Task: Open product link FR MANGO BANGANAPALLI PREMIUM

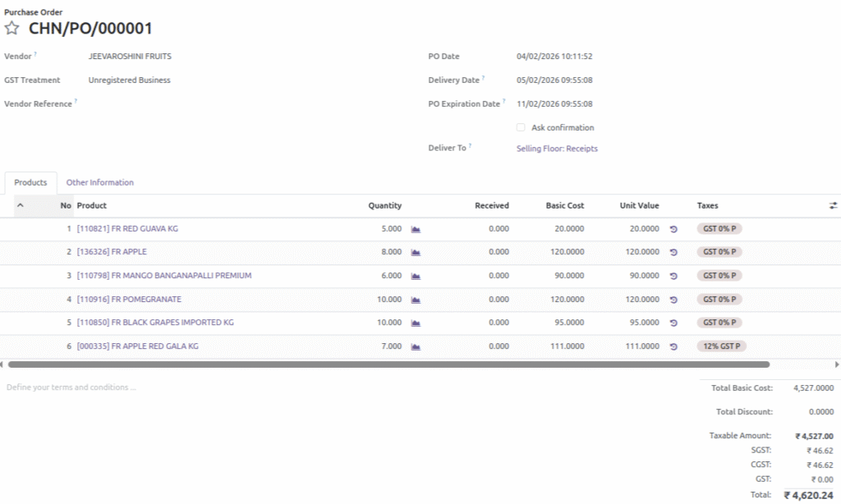Action: coord(164,276)
